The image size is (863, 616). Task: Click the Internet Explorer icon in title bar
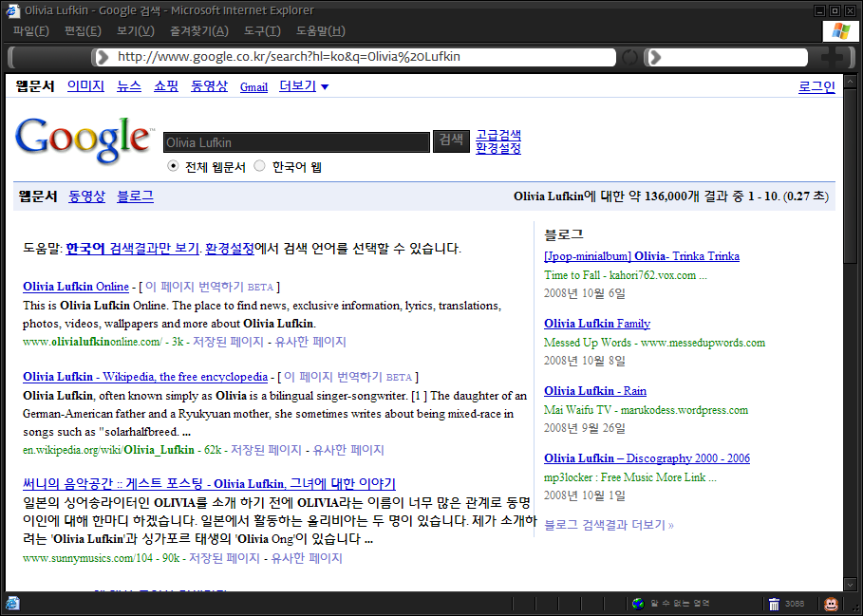(12, 10)
